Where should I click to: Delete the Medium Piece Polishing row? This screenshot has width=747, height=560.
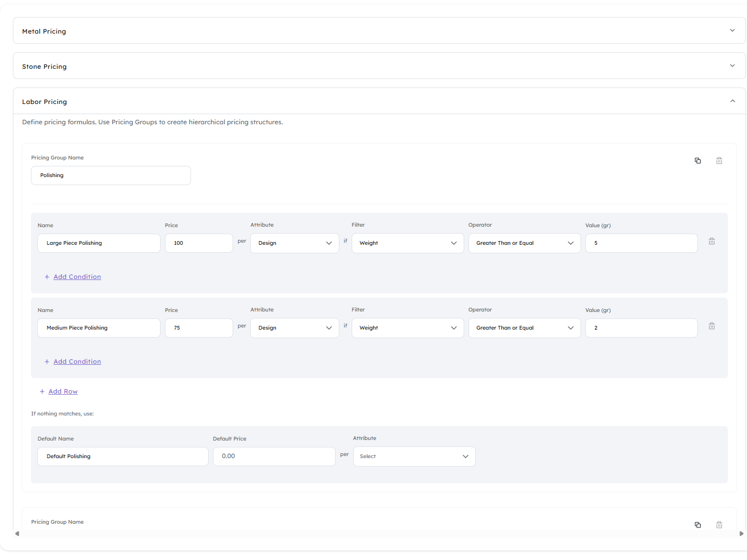tap(712, 326)
